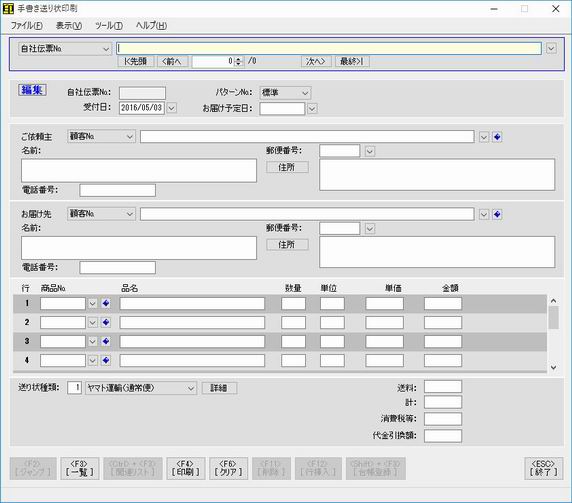Click the blue diamond icon for お届け先
This screenshot has width=572, height=503.
point(497,214)
